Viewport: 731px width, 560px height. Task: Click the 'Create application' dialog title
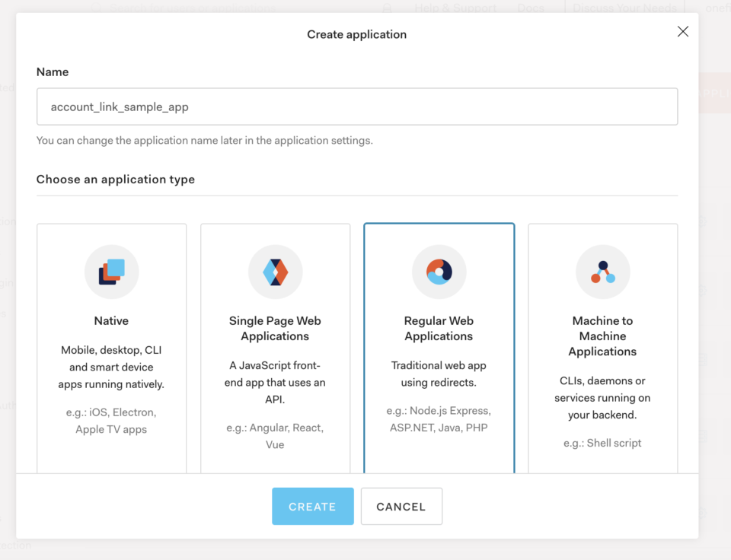click(x=356, y=34)
